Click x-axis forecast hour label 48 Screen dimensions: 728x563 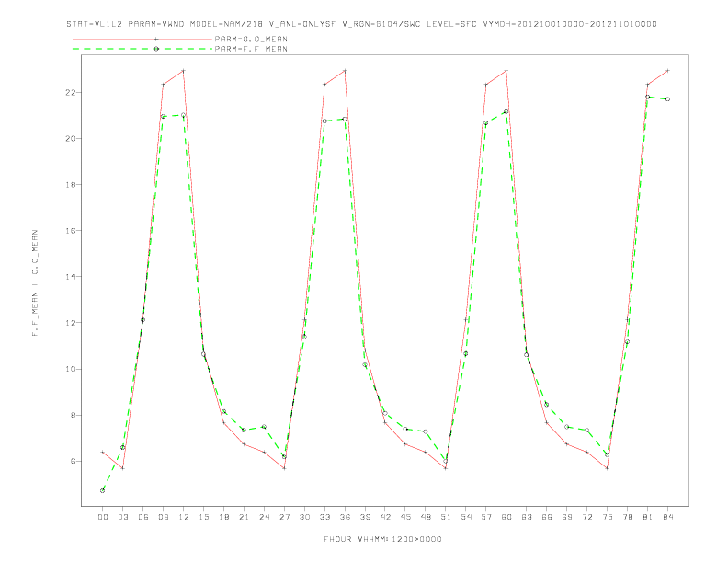point(426,517)
